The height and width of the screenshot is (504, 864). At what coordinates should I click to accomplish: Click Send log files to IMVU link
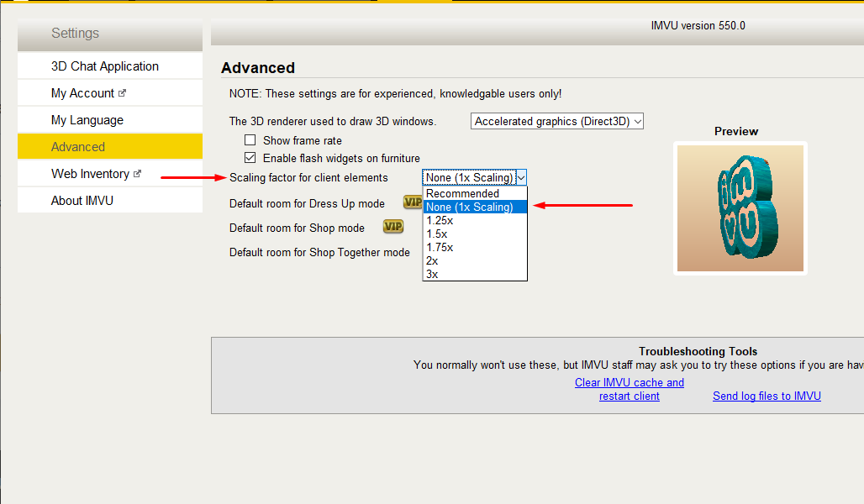tap(767, 396)
